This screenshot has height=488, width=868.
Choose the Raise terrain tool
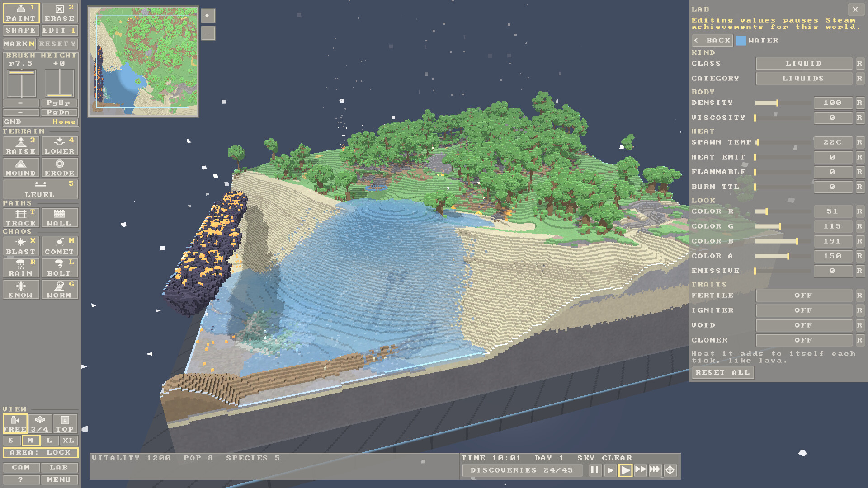point(21,146)
